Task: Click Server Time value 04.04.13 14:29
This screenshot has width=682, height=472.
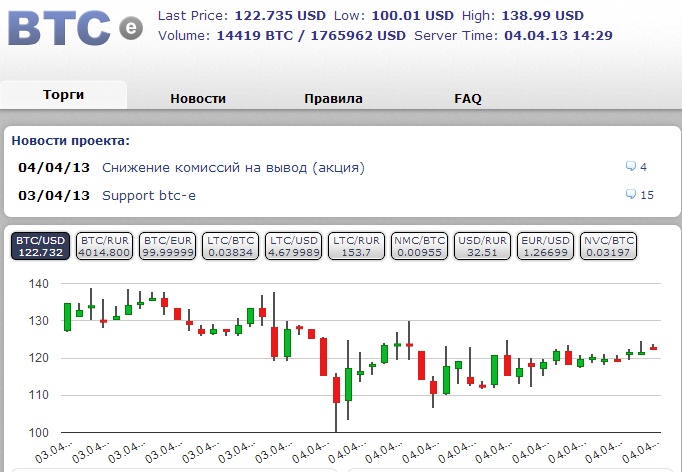Action: (x=558, y=35)
